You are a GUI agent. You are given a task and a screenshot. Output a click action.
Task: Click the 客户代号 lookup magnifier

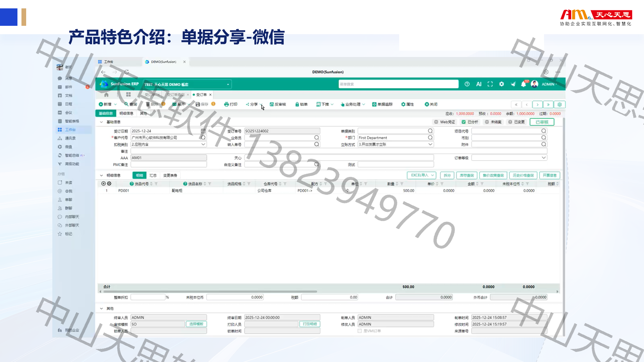point(203,138)
